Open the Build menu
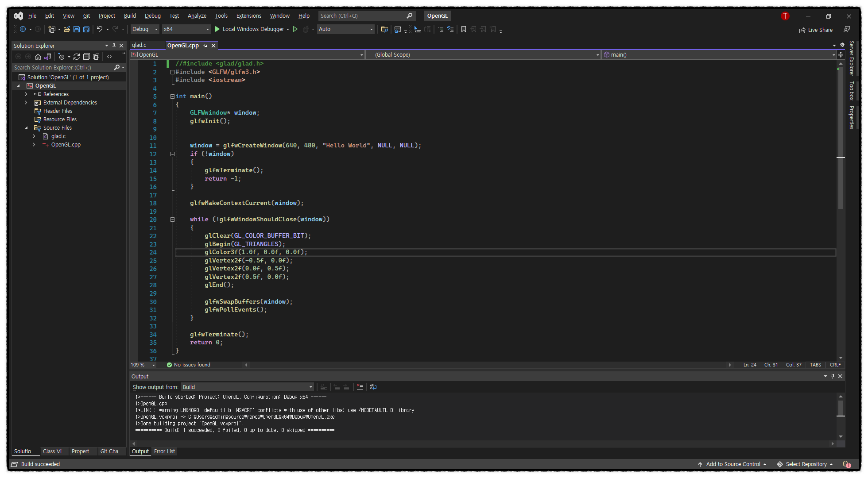The width and height of the screenshot is (868, 478). tap(130, 16)
